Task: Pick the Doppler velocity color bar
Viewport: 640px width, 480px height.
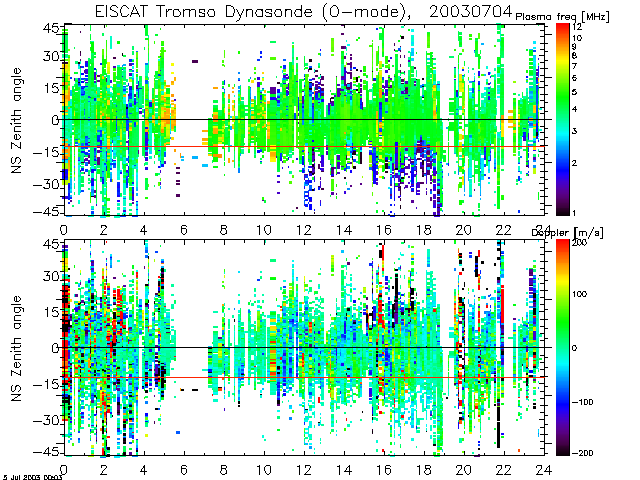Action: tap(563, 347)
